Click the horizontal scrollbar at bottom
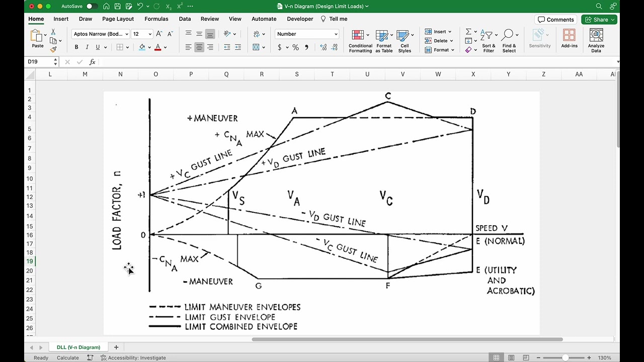The image size is (644, 362). 407,339
